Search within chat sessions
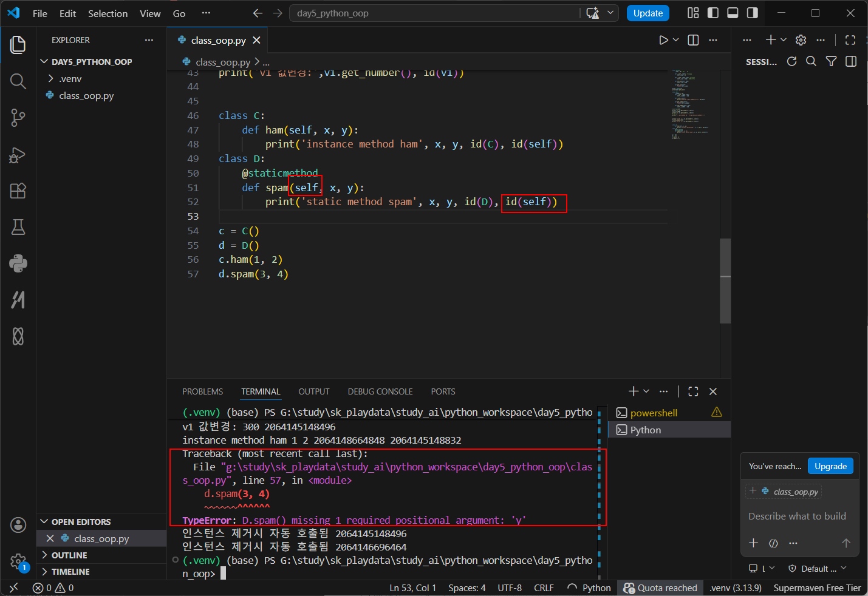 [x=811, y=61]
